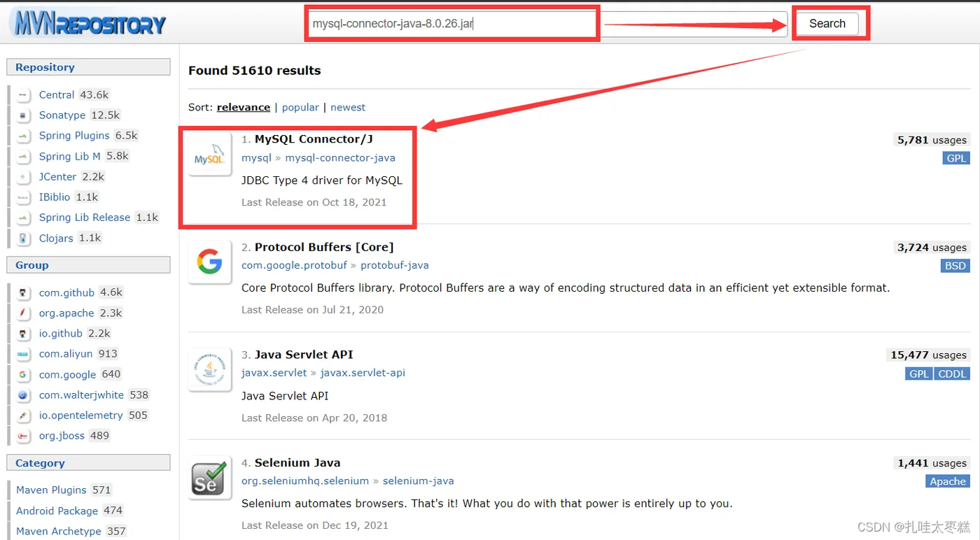The image size is (980, 540).
Task: Filter by io.opentelemetry group link
Action: (81, 415)
